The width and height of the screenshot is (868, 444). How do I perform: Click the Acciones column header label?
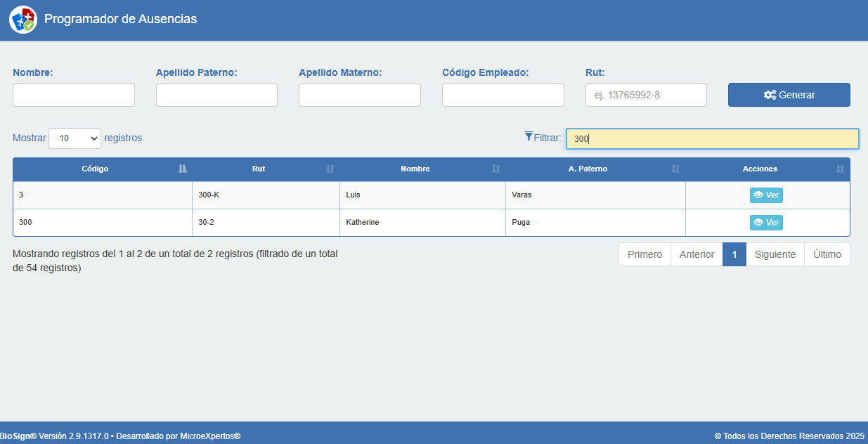click(x=760, y=169)
